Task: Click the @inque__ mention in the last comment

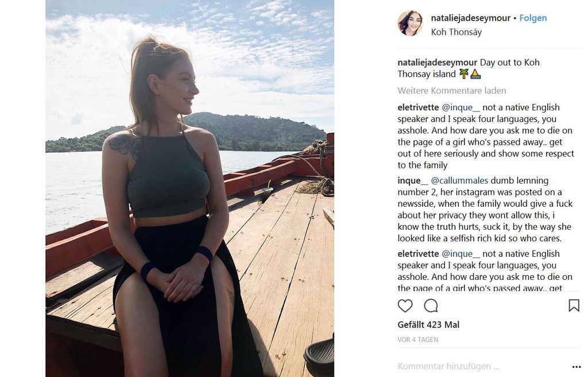Action: (461, 253)
